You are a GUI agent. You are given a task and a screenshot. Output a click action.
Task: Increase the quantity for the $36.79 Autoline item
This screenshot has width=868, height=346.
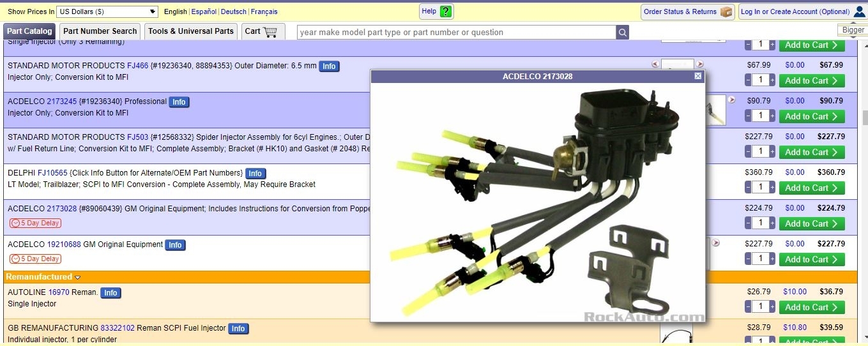(x=772, y=307)
